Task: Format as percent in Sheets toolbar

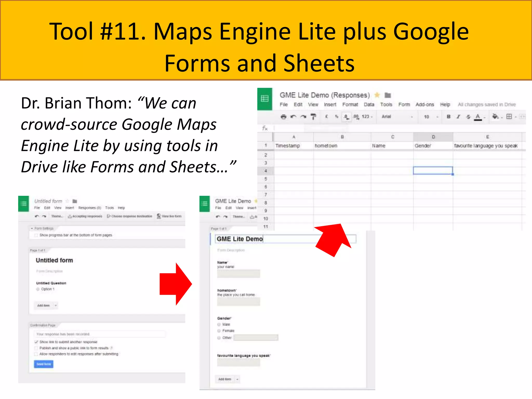Action: click(x=337, y=117)
